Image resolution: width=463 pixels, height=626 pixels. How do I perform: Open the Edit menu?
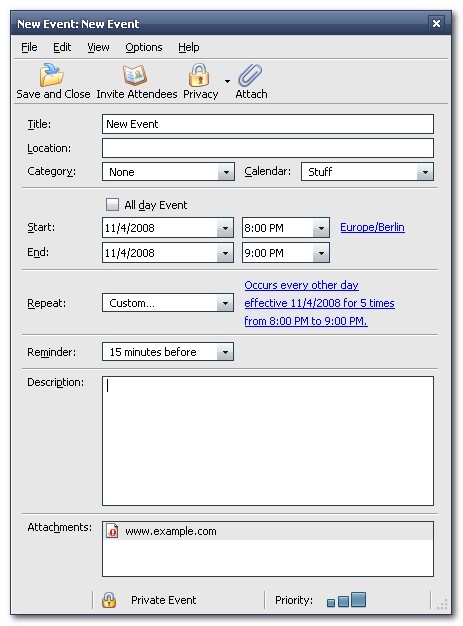coord(62,47)
